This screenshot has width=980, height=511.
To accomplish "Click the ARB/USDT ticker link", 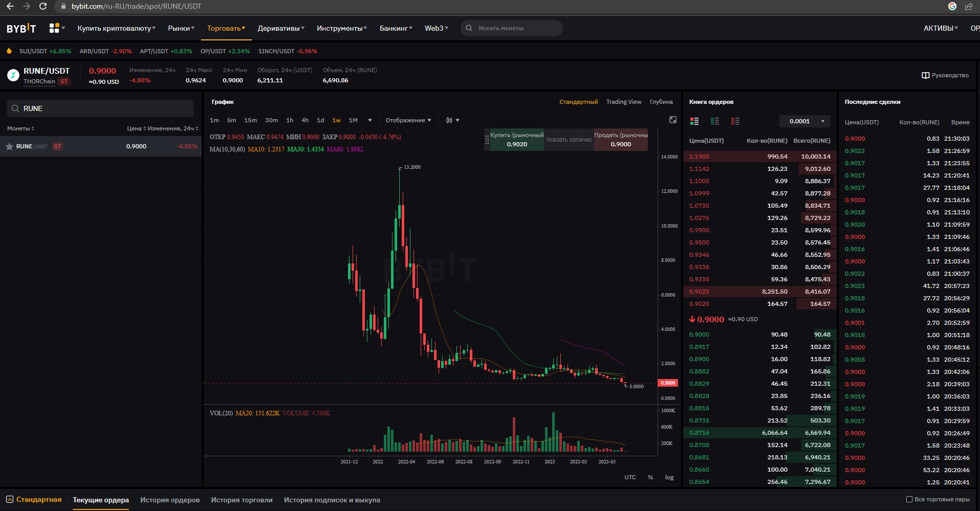I will point(105,51).
